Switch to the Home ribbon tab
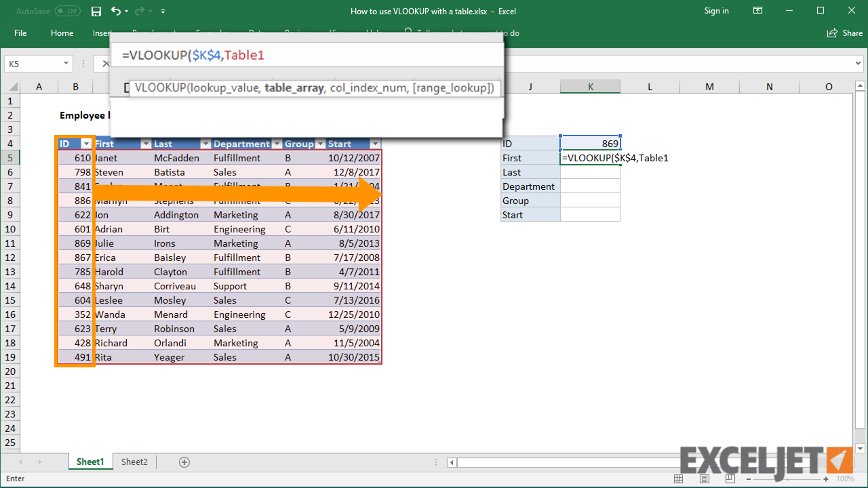Screen dimensions: 868x488 pyautogui.click(x=62, y=33)
